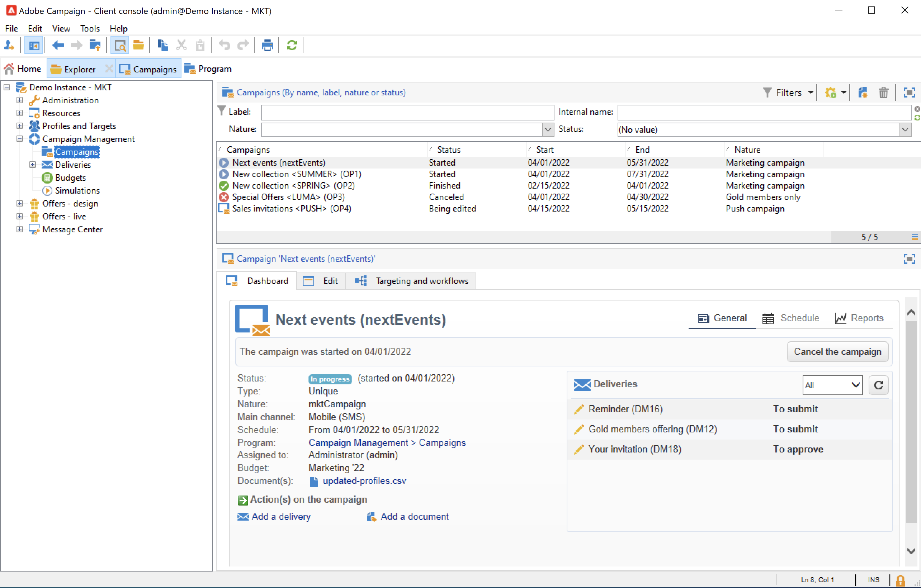The width and height of the screenshot is (921, 588).
Task: Click the new campaign icon beside trash
Action: [x=863, y=93]
